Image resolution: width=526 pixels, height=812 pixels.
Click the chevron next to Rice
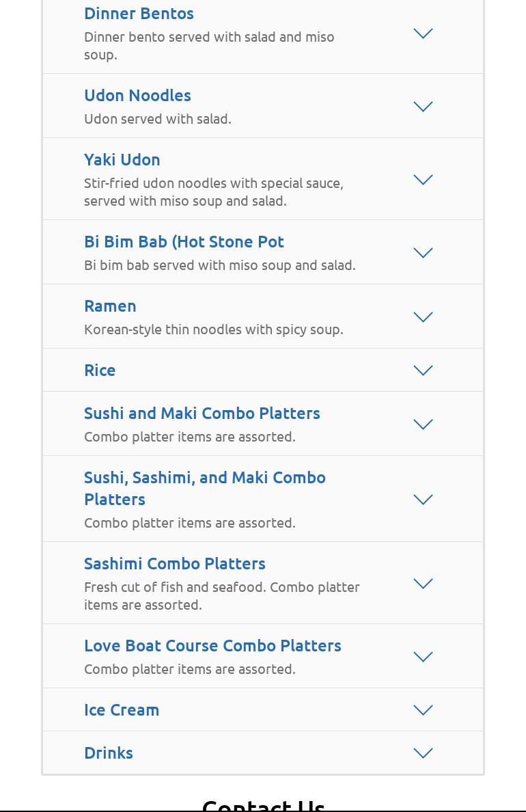(x=423, y=370)
